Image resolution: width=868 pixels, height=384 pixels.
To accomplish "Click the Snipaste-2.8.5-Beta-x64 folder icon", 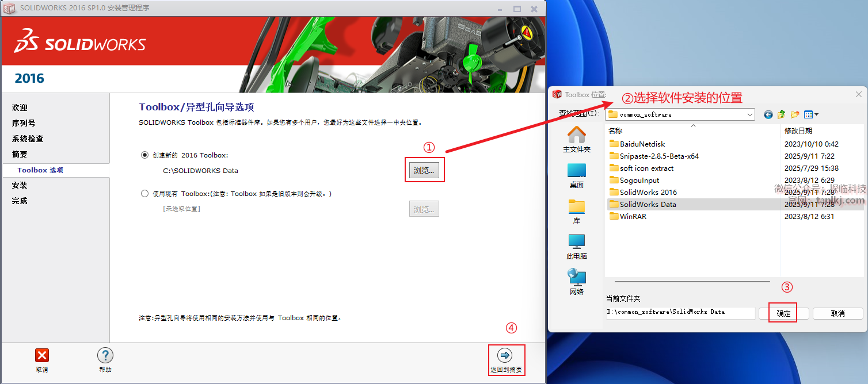I will pyautogui.click(x=614, y=156).
